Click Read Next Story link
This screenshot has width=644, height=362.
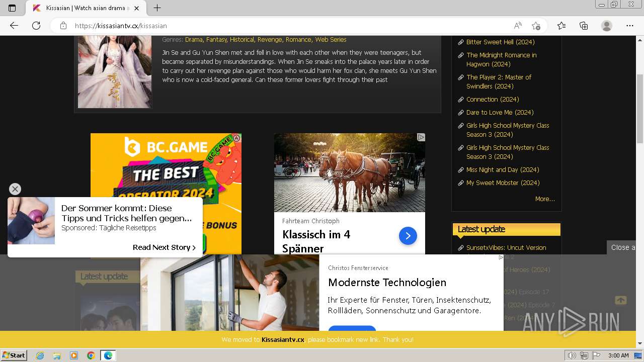pyautogui.click(x=164, y=247)
